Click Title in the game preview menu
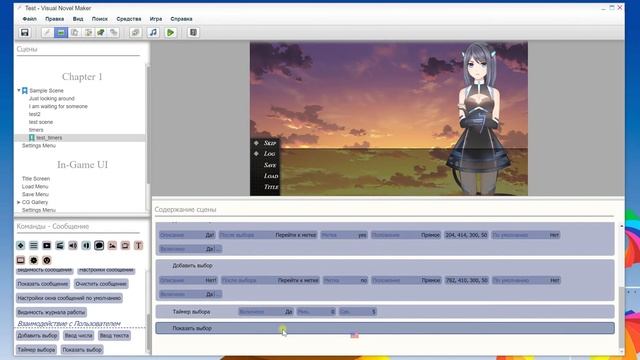This screenshot has width=640, height=360. [x=271, y=187]
